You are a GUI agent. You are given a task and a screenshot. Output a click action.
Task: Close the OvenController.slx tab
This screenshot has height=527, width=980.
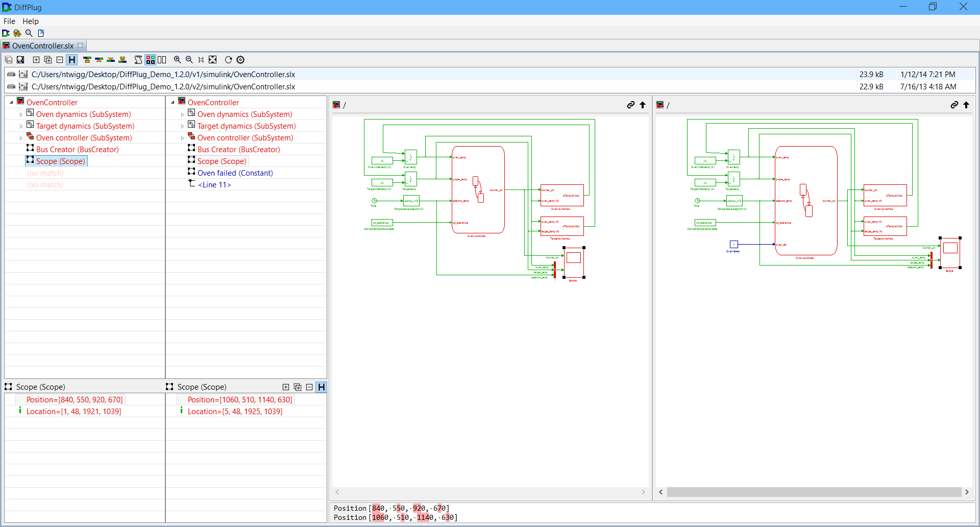click(80, 45)
